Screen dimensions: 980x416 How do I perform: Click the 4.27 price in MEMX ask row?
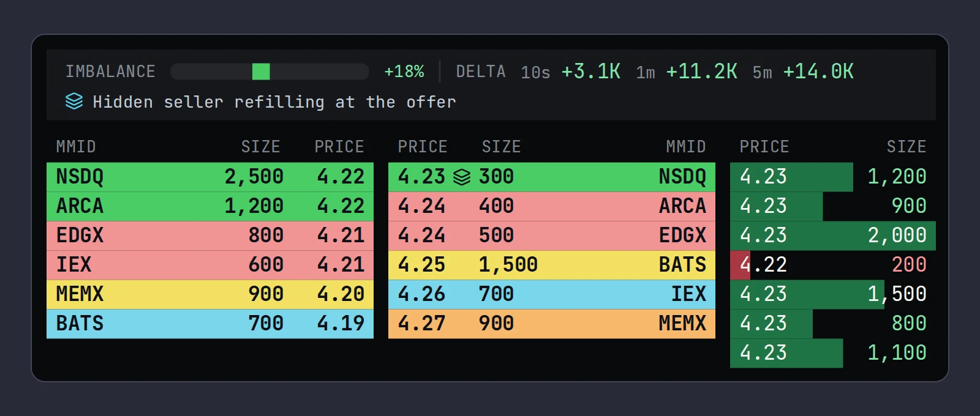422,324
